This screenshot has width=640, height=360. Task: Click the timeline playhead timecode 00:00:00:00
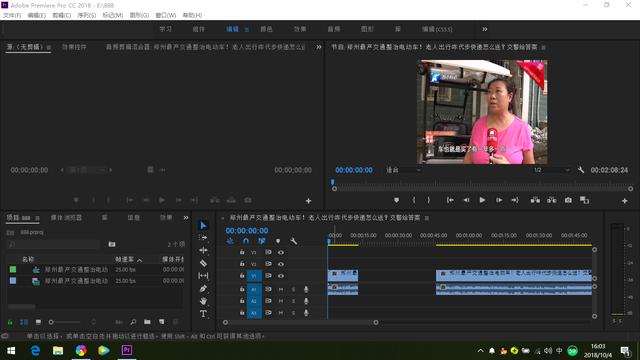coord(247,231)
